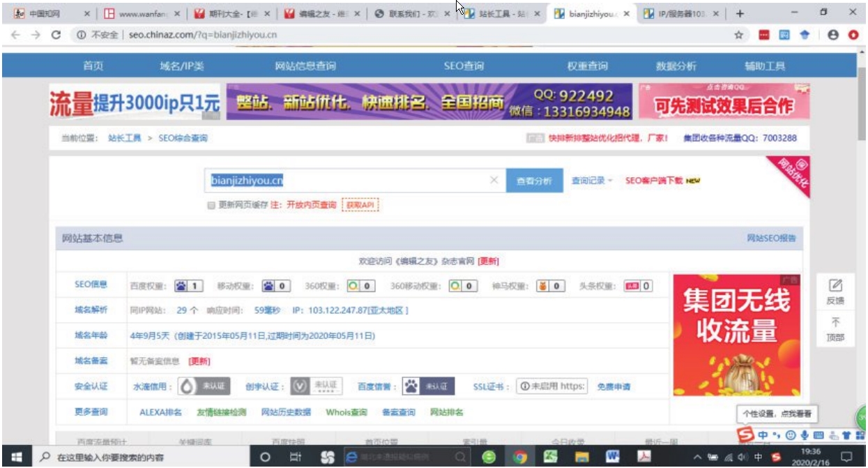The height and width of the screenshot is (468, 868).
Task: Open the 网站排名 link
Action: (447, 412)
